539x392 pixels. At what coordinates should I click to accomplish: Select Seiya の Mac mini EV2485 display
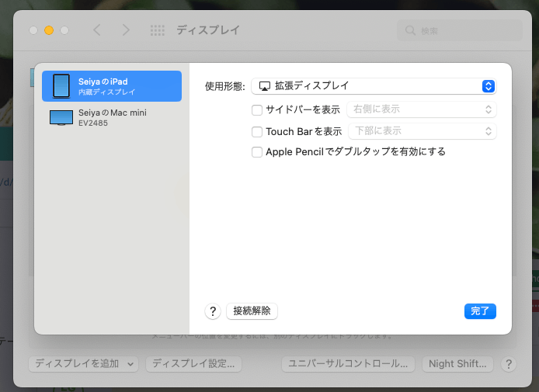pyautogui.click(x=112, y=117)
